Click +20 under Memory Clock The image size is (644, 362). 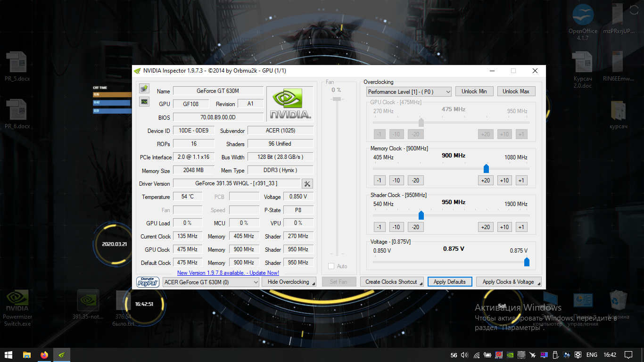point(486,181)
